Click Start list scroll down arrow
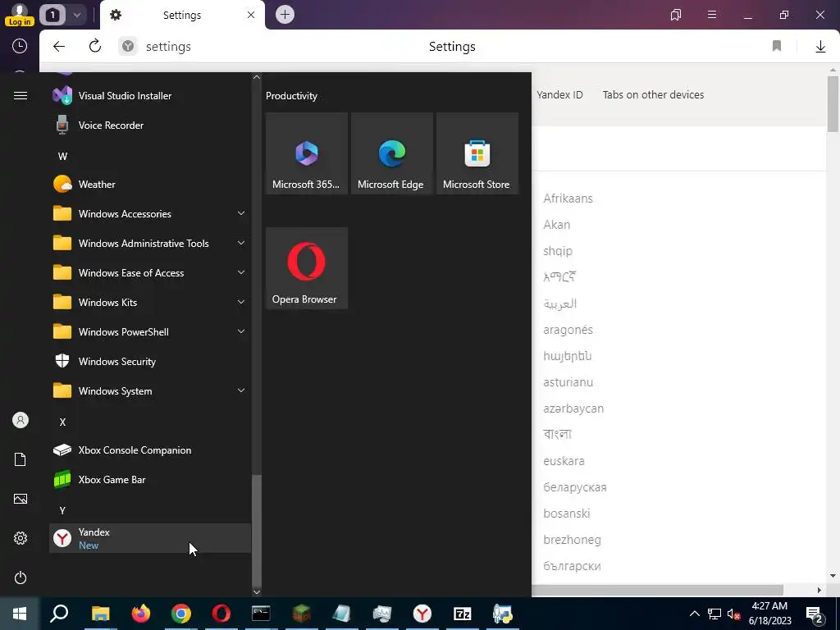The height and width of the screenshot is (630, 840). tap(257, 592)
